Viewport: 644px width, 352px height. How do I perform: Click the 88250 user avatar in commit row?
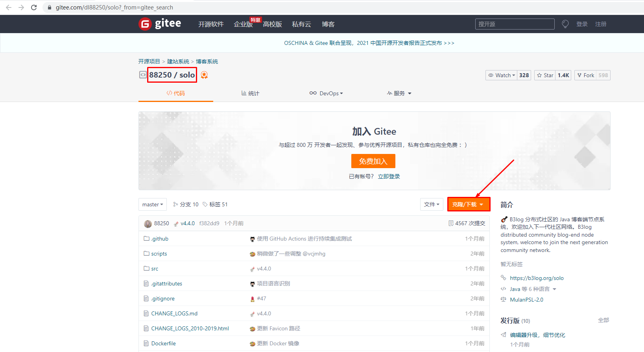point(148,224)
